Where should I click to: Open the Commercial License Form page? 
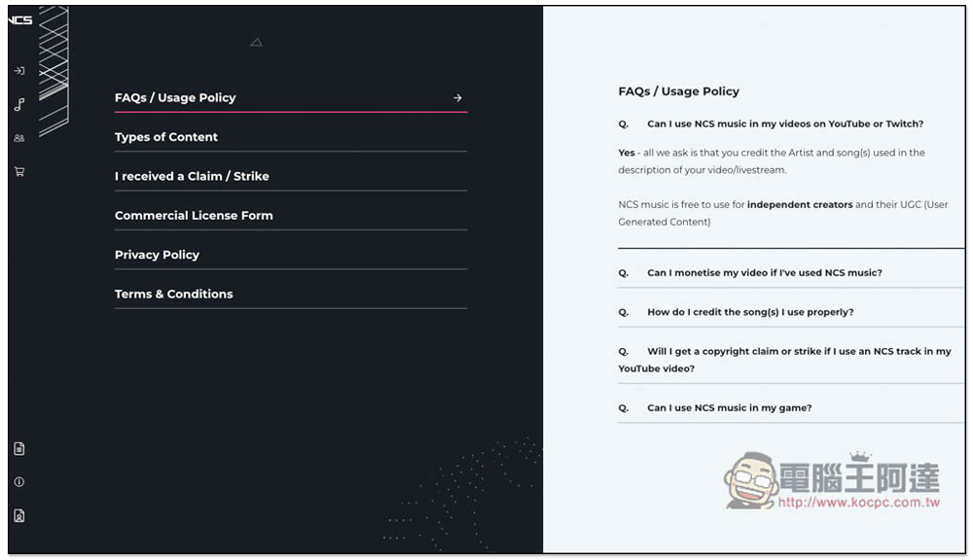tap(290, 215)
